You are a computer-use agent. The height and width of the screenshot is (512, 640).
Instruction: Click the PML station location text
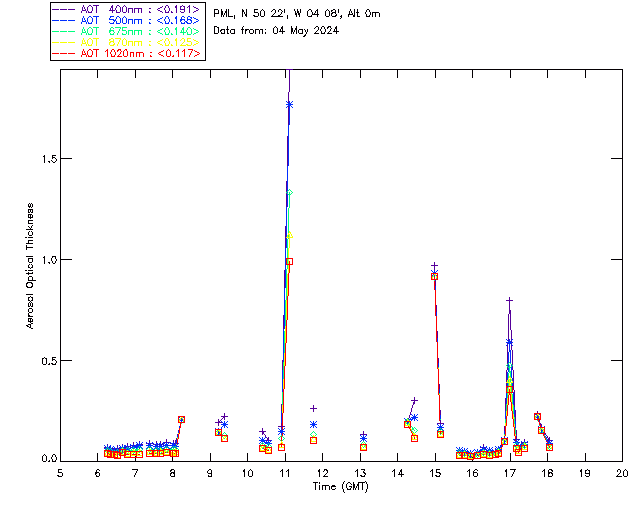click(x=296, y=14)
